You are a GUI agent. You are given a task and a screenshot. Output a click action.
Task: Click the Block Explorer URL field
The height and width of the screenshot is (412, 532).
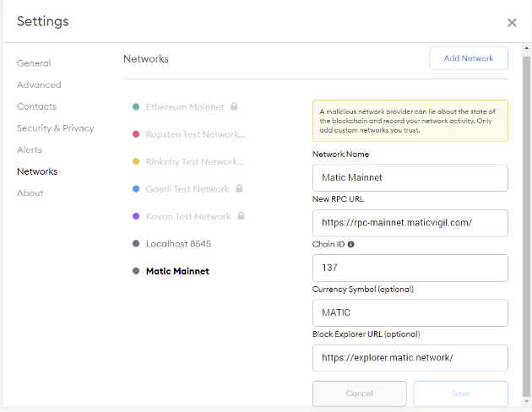[x=410, y=358]
